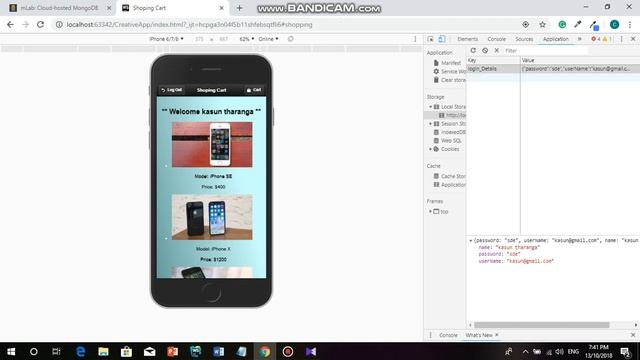640x360 pixels.
Task: Click the clear all storage icon
Action: (x=485, y=50)
